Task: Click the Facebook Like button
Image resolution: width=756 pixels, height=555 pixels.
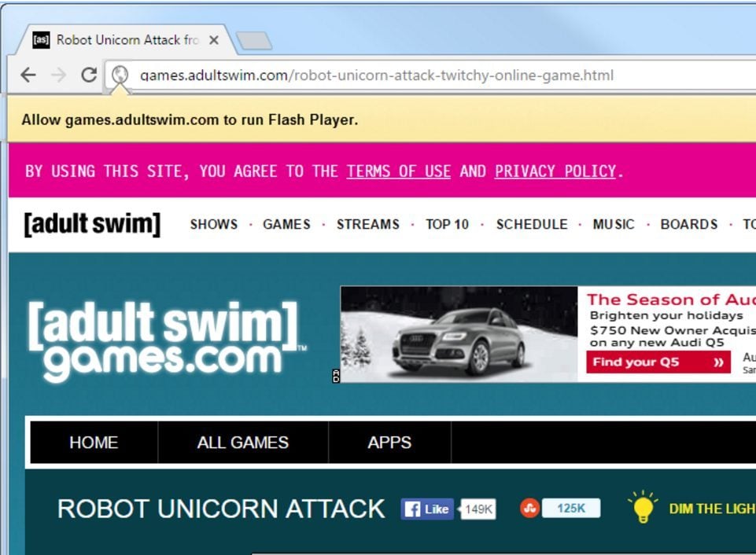Action: tap(426, 509)
